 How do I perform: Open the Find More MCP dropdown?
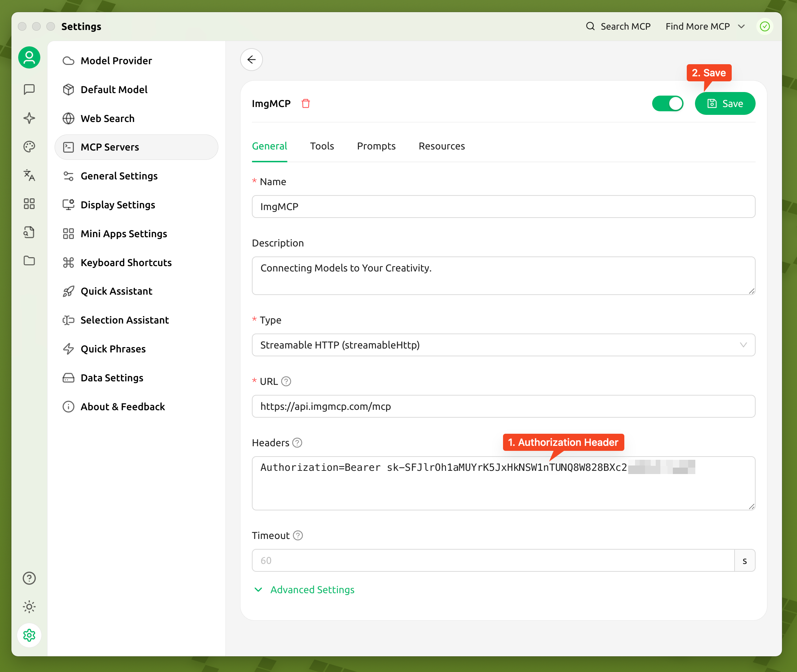pos(702,26)
